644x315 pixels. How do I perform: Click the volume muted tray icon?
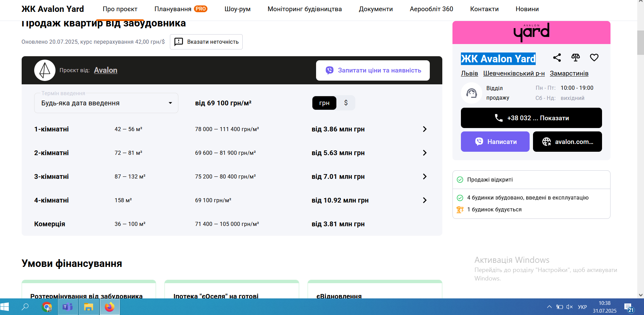tap(569, 307)
